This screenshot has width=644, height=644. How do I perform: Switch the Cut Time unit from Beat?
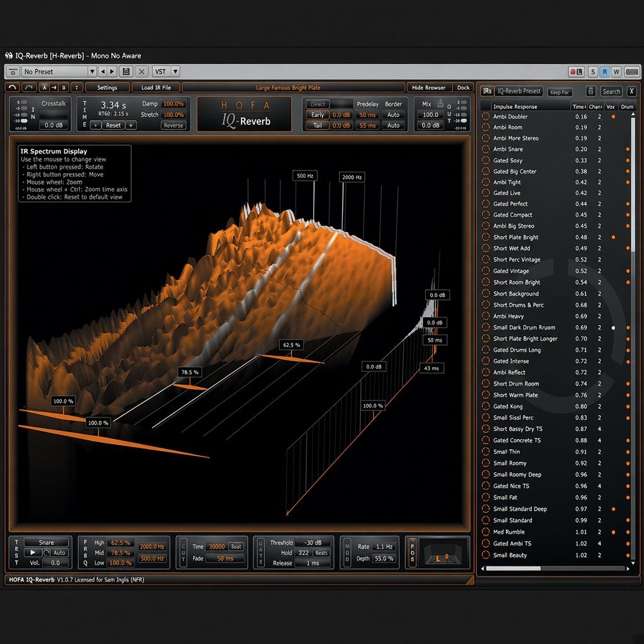[x=236, y=547]
